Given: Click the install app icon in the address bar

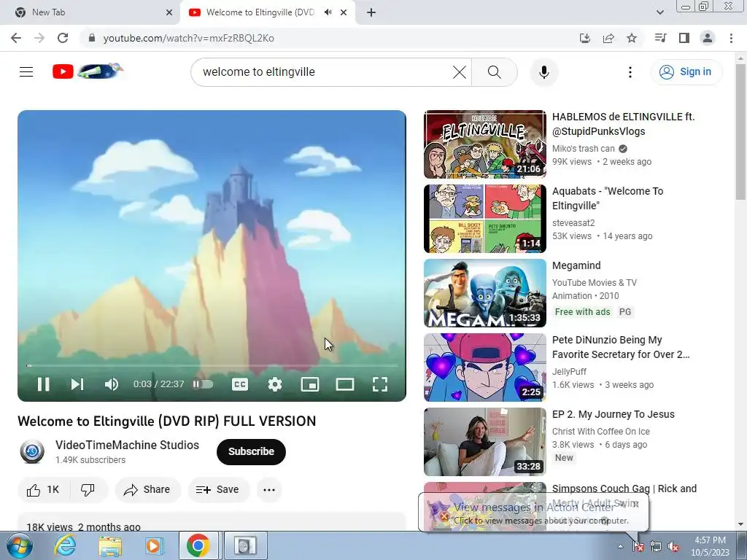Looking at the screenshot, I should [585, 38].
